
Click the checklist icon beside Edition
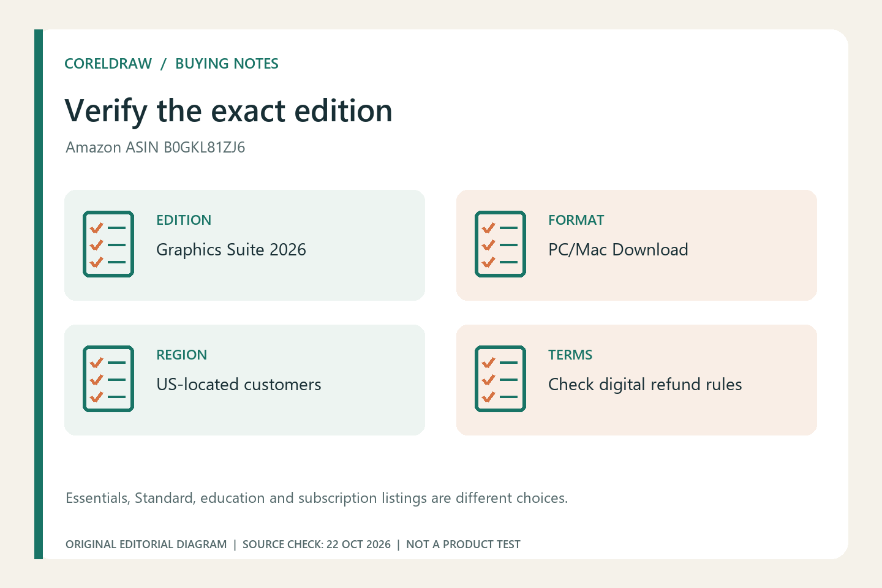point(108,244)
